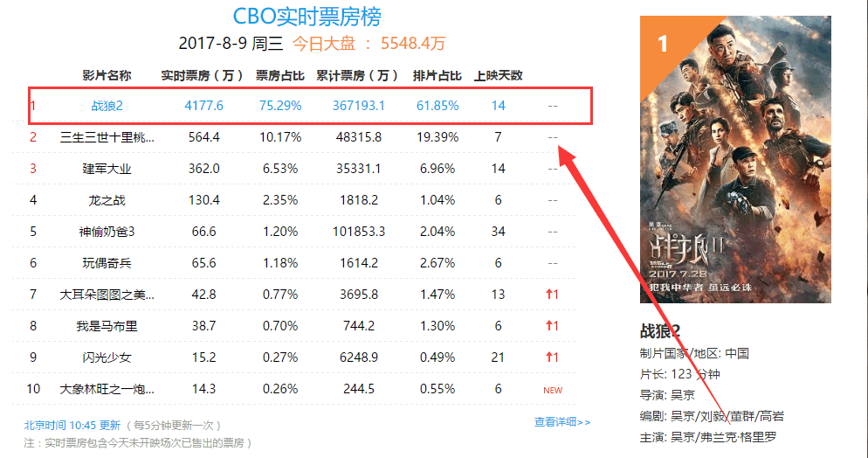The height and width of the screenshot is (458, 868).
Task: Click the 玩偶奇兵 movie title
Action: click(x=107, y=263)
